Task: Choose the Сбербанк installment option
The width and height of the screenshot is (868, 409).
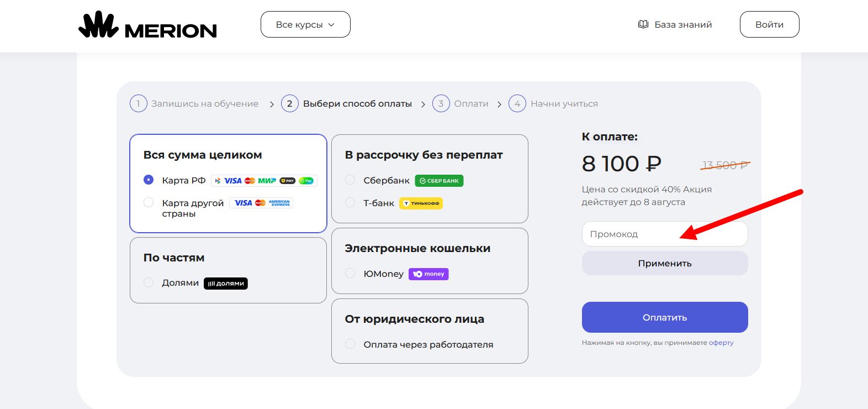Action: [x=350, y=180]
